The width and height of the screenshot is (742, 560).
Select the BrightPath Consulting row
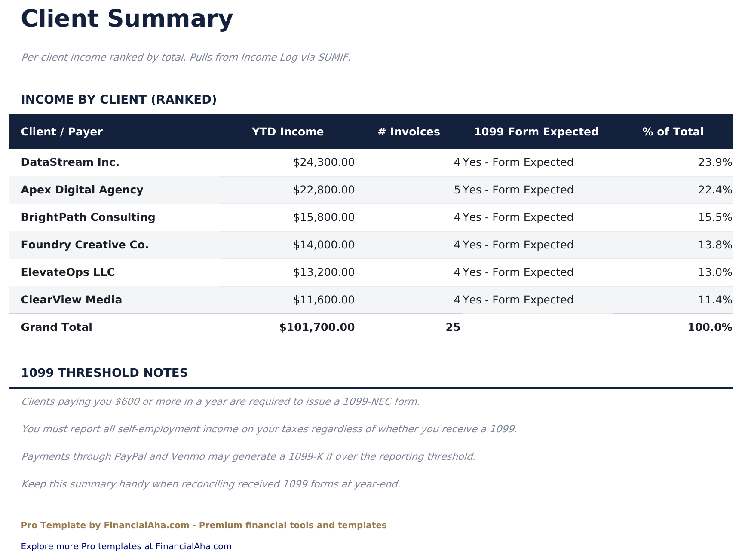click(88, 217)
